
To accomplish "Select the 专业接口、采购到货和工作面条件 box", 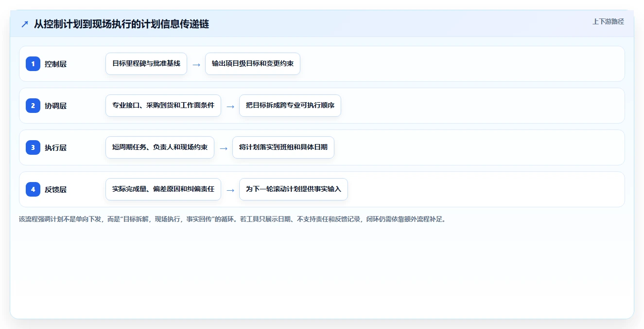I will tap(163, 106).
